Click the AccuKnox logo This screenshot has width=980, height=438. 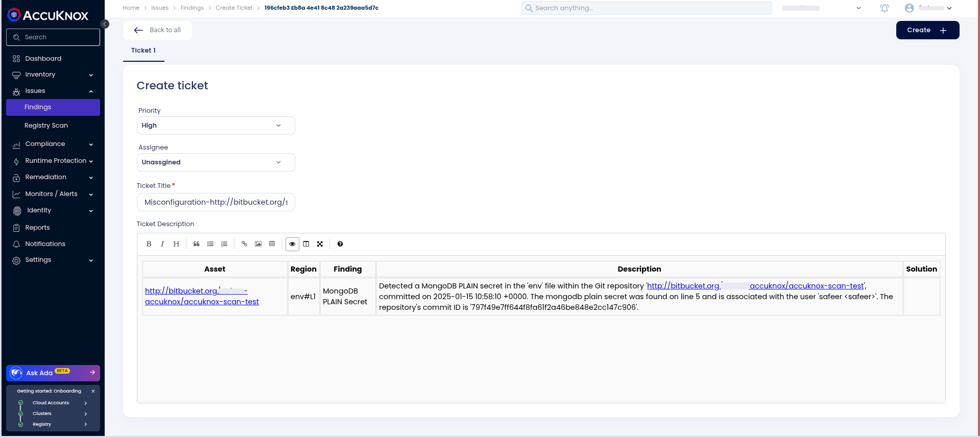(48, 15)
